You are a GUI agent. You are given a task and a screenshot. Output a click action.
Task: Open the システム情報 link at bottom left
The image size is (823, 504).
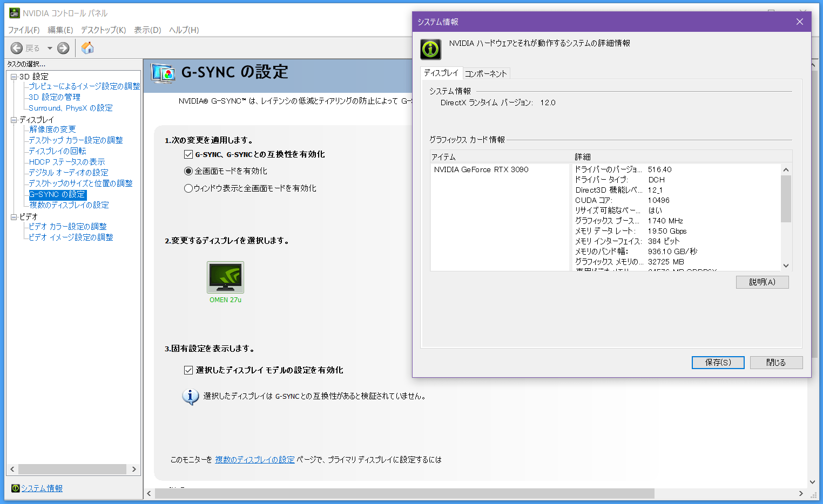point(42,488)
